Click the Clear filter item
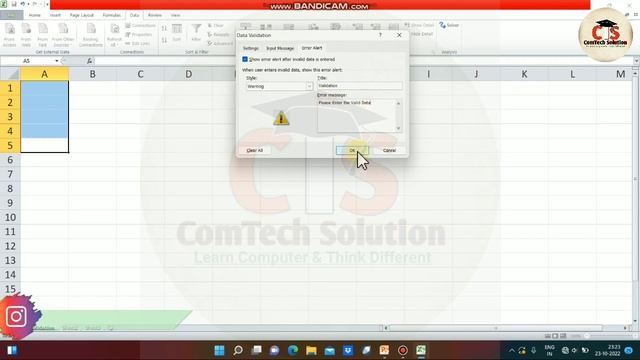This screenshot has width=640, height=360. click(x=216, y=26)
